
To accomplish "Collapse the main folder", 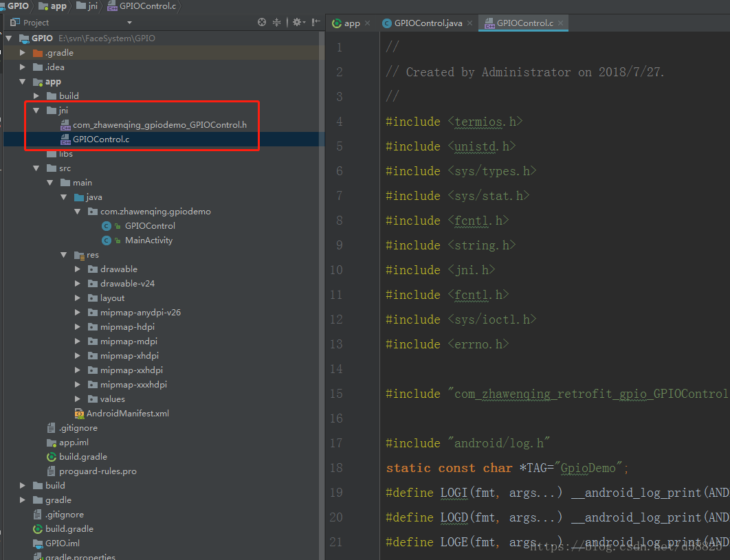I will [x=49, y=183].
